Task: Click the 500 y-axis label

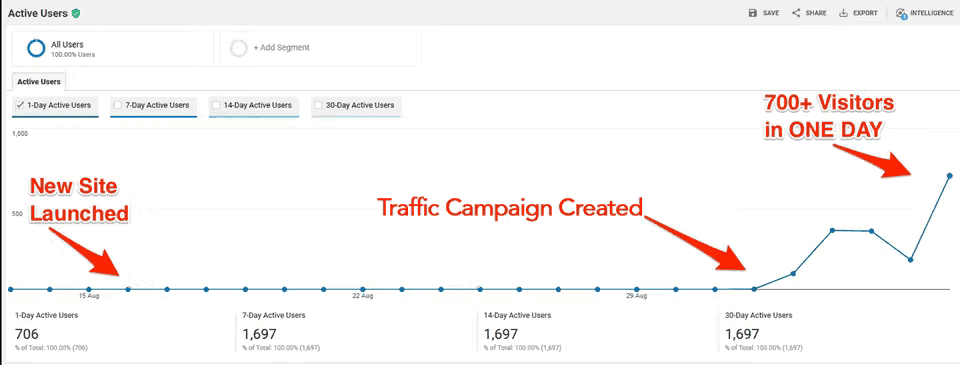Action: click(x=18, y=214)
